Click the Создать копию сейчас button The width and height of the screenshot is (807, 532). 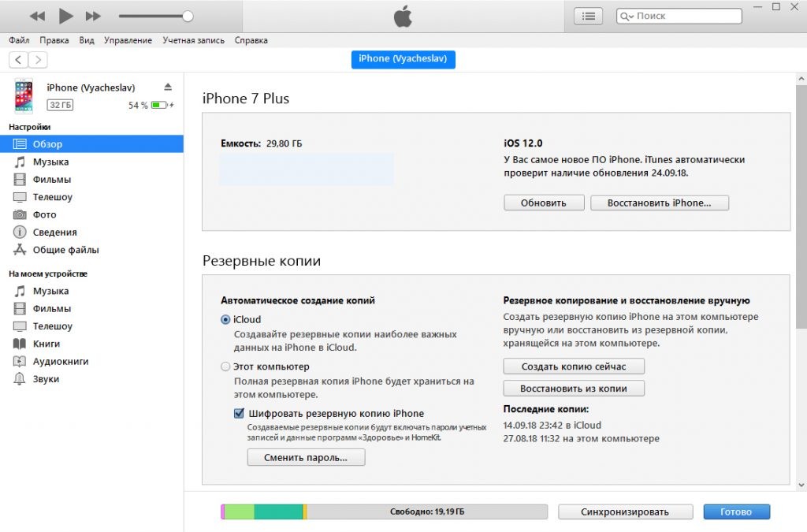pyautogui.click(x=574, y=366)
